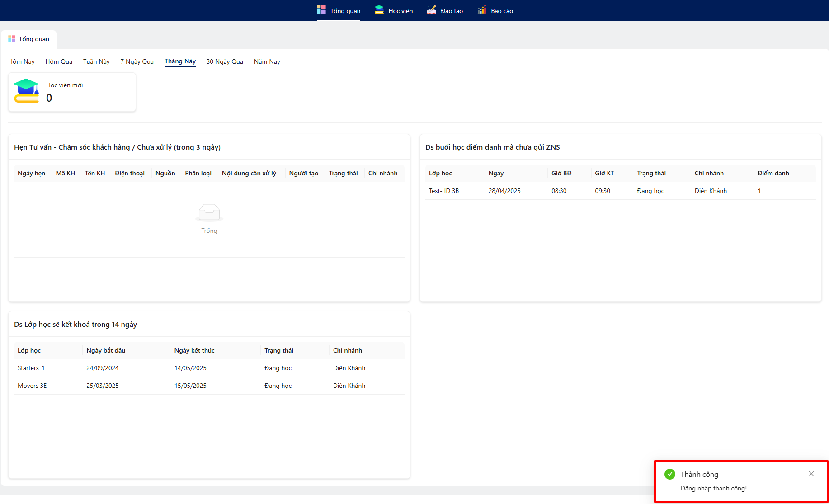Screen dimensions: 829x504
Task: Click the Tên KH column header
Action: pyautogui.click(x=95, y=173)
